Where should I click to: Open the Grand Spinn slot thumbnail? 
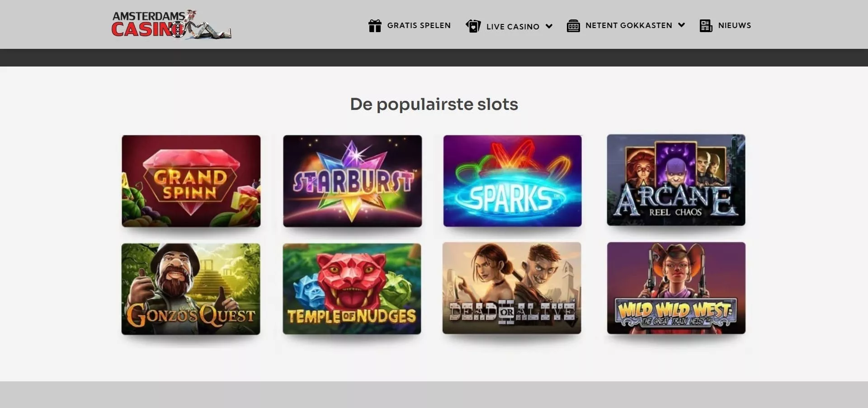tap(191, 181)
